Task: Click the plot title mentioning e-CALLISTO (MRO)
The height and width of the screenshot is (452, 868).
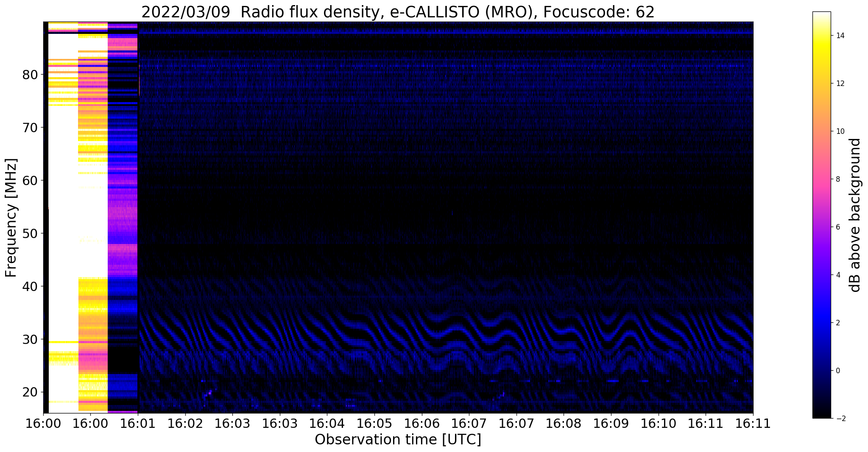Action: point(398,12)
